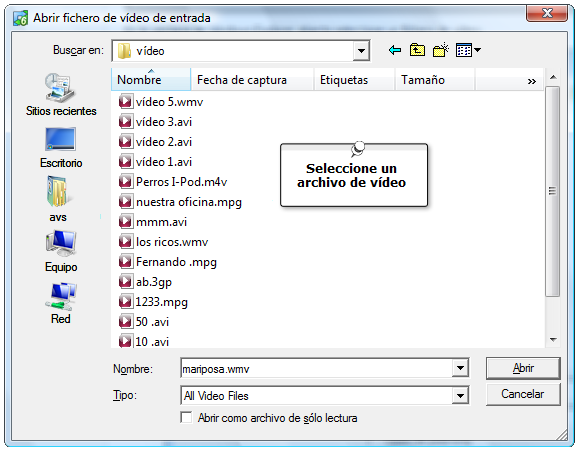Select file icon for Perros I-Pod.m4v
Viewport: 580px width, 452px height.
(125, 181)
